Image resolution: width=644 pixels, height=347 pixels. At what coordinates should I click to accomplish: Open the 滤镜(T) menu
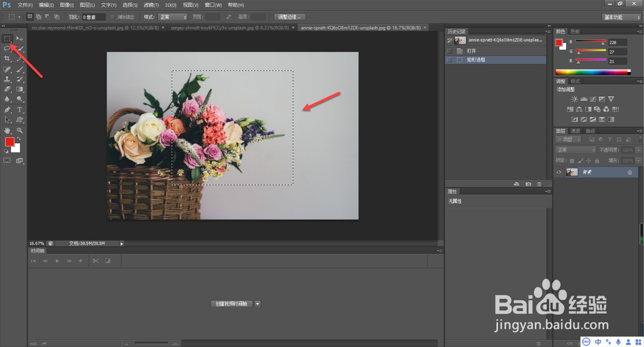pos(151,5)
